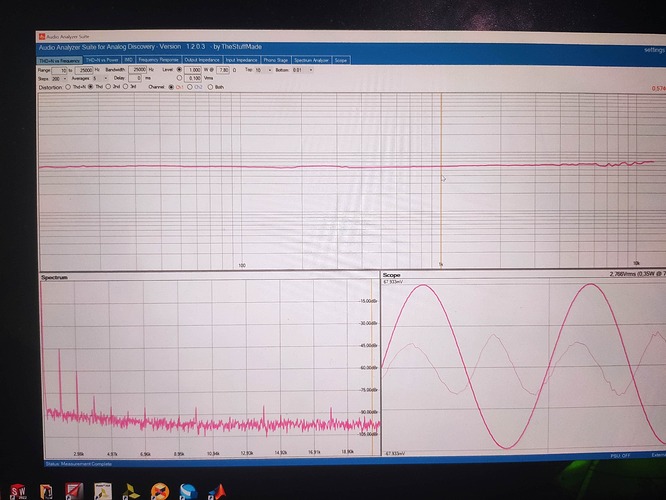Click the Bandwidth frequency input field
This screenshot has width=666, height=500.
click(x=141, y=70)
